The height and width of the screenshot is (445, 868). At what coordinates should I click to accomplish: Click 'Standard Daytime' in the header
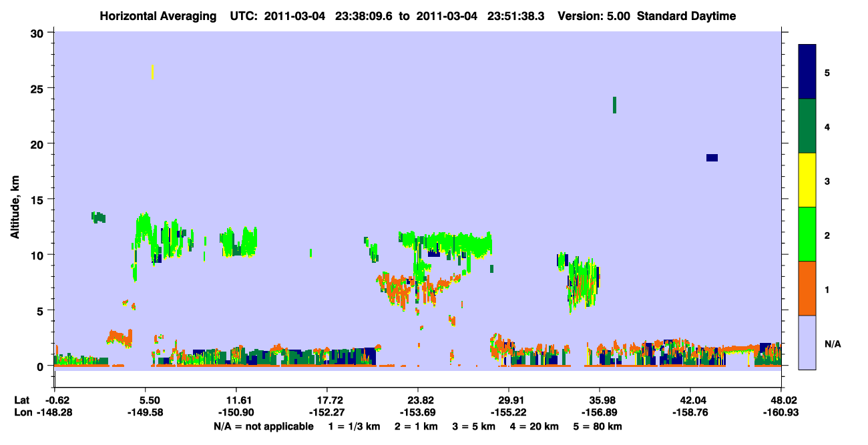click(686, 16)
